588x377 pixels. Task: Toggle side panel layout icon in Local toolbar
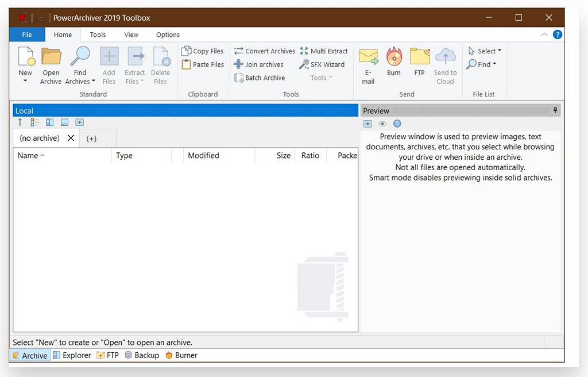click(50, 122)
